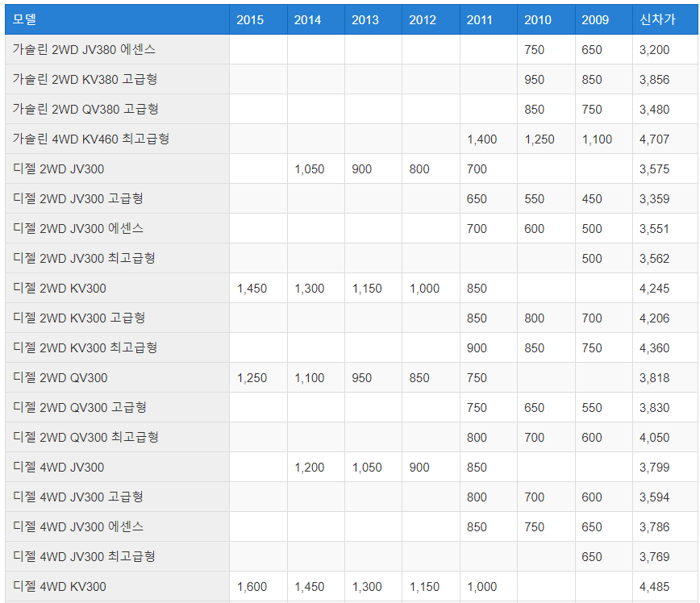700x603 pixels.
Task: Select row 디젤 4WD JV300 에센스
Action: coord(352,526)
